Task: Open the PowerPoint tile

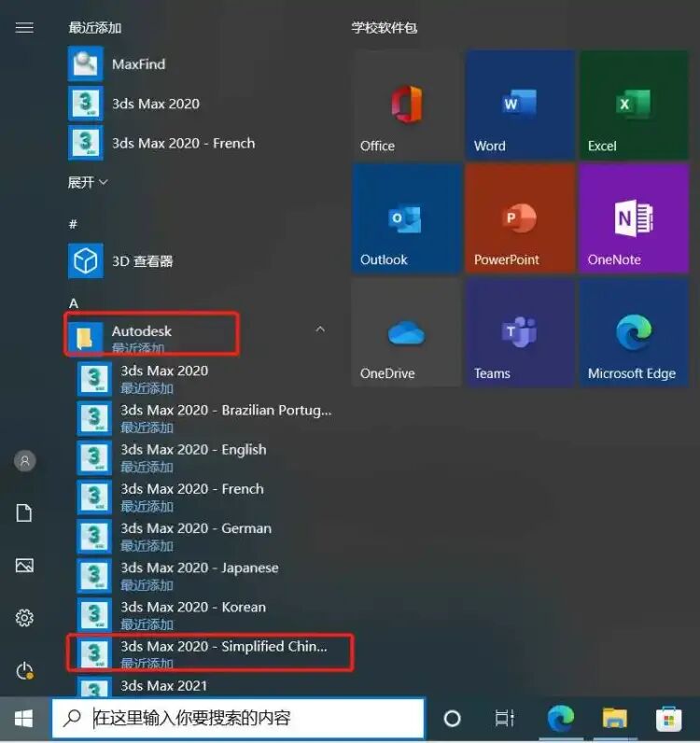Action: 521,218
